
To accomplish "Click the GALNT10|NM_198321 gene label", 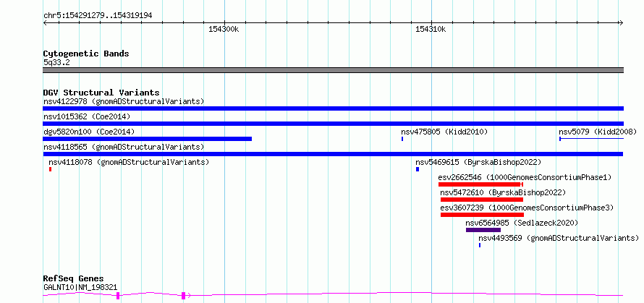I will pos(80,288).
